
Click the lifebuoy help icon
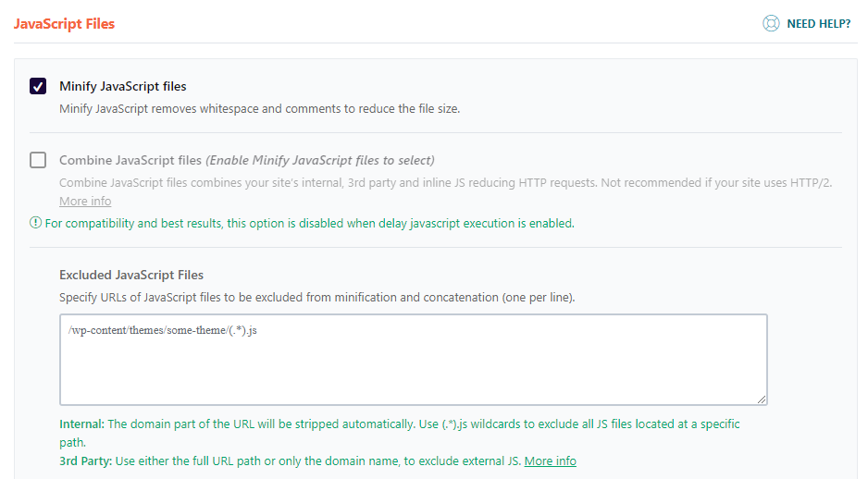[771, 24]
